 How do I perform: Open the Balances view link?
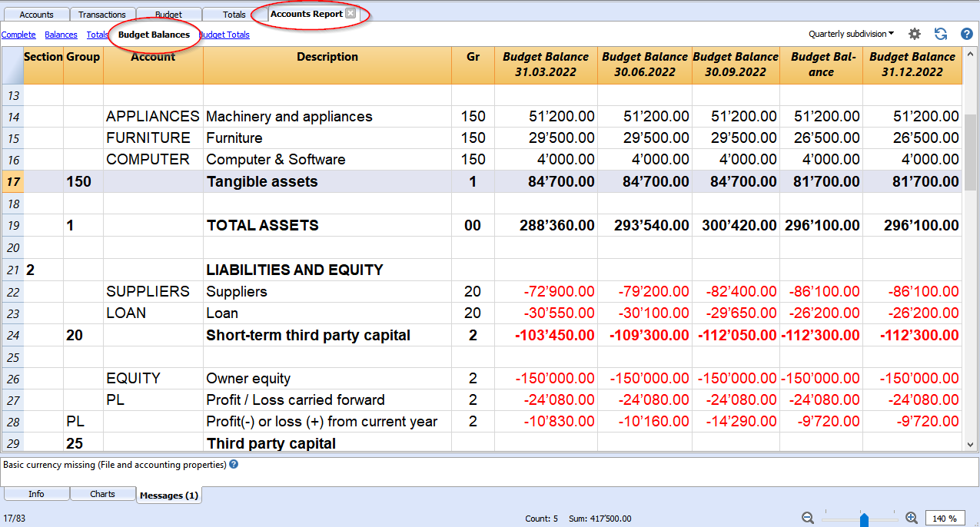click(61, 35)
